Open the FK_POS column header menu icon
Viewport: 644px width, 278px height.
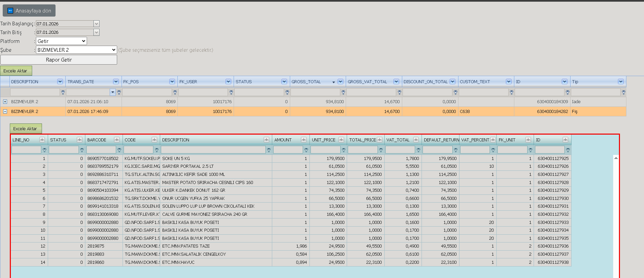click(172, 82)
